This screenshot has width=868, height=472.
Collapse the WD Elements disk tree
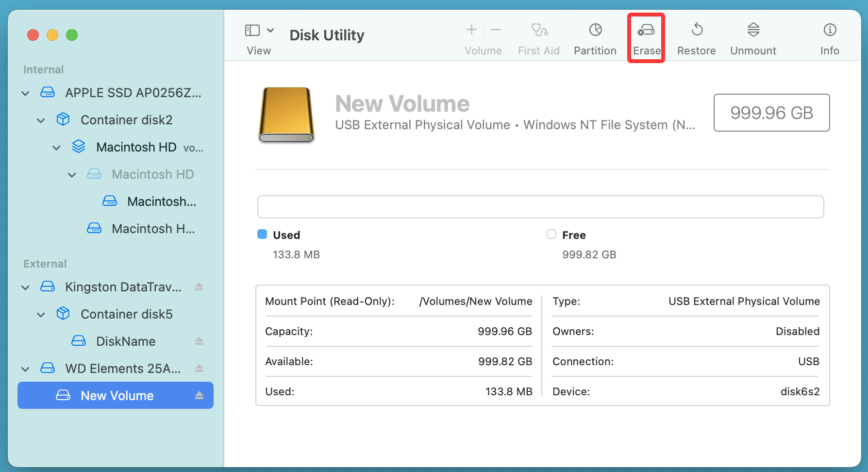pos(26,369)
